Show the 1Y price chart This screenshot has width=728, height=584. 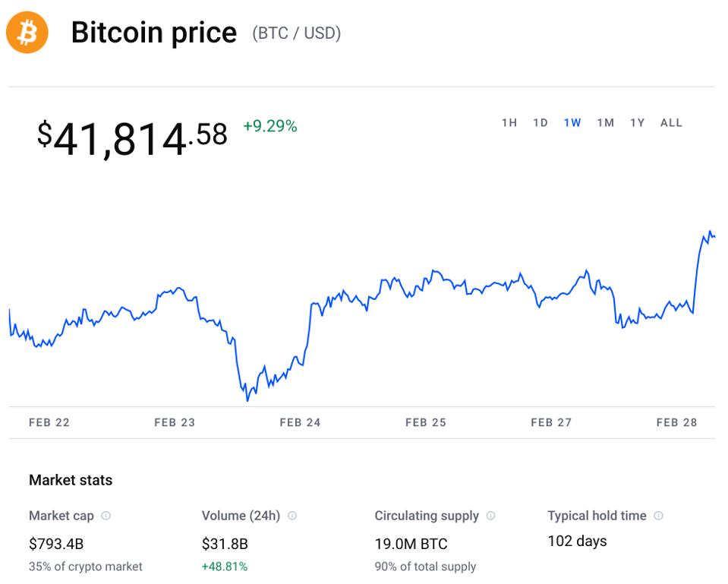click(637, 123)
